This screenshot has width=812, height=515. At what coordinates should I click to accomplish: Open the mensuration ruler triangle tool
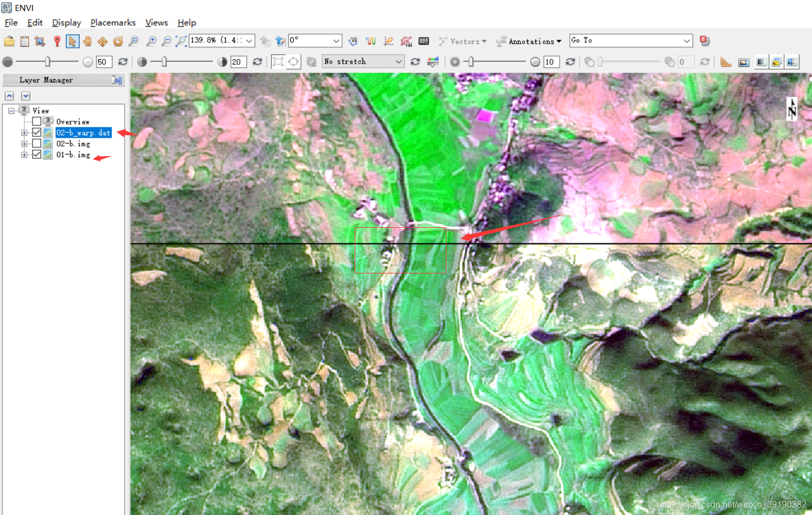click(726, 61)
